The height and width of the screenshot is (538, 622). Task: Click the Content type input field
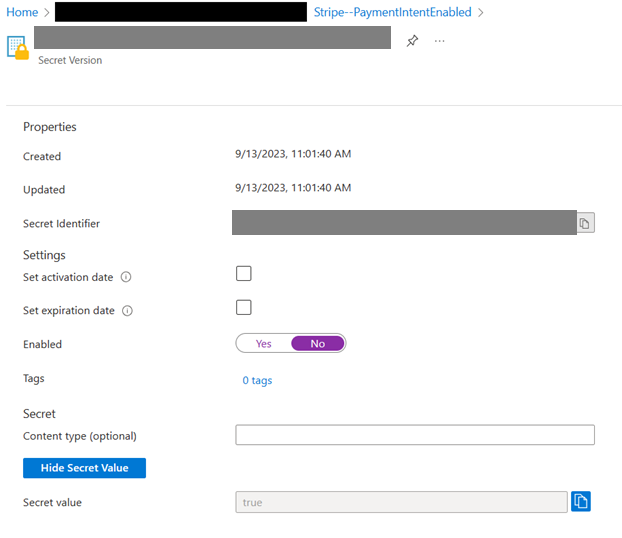point(414,435)
